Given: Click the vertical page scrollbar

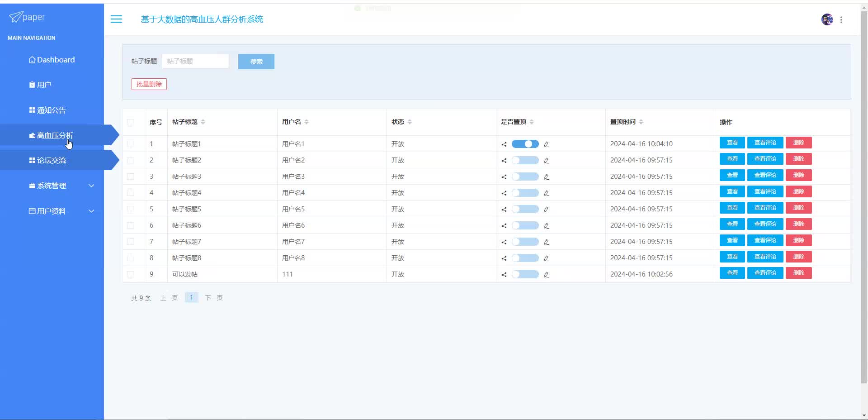Looking at the screenshot, I should 864,197.
